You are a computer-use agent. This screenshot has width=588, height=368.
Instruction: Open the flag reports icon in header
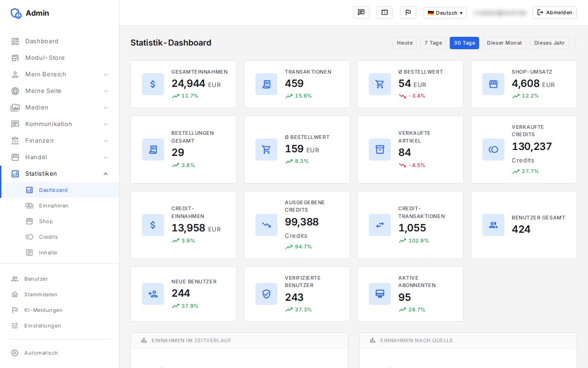point(408,12)
